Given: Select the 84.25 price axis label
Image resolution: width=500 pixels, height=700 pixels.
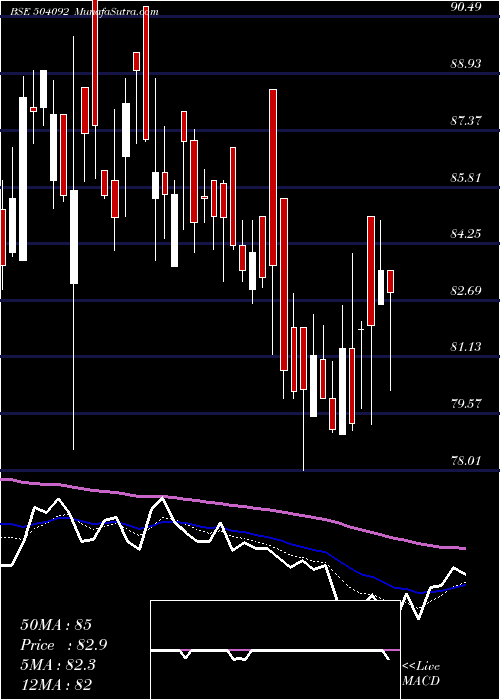Looking at the screenshot, I should point(465,234).
